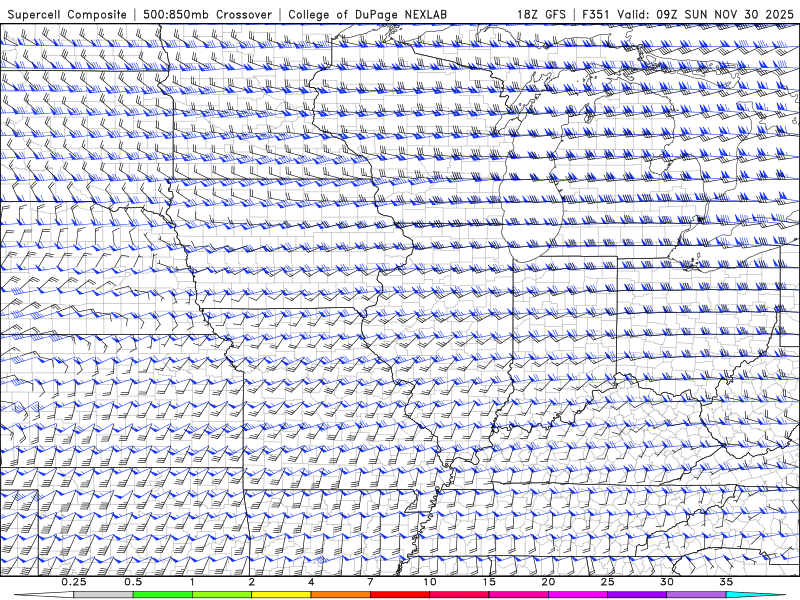This screenshot has height=600, width=800.
Task: Click the yellow-green 1–2 legend segment
Action: tap(222, 595)
